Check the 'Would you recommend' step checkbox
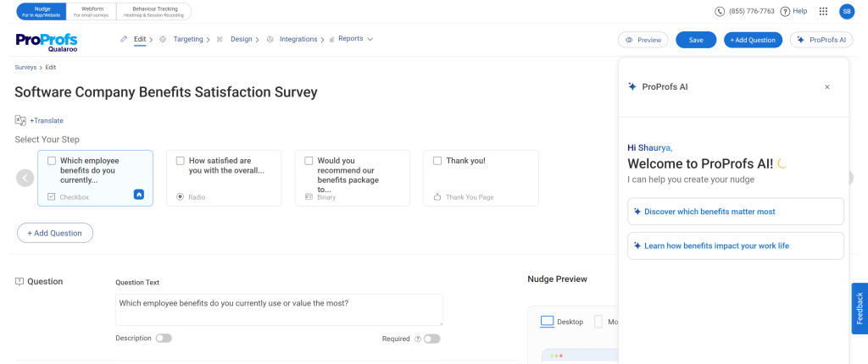 click(x=309, y=161)
